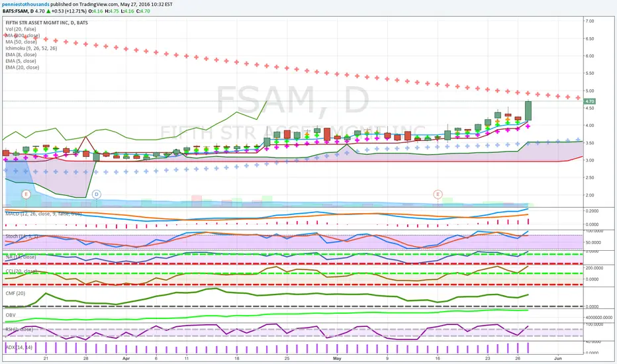Open the penniestothousands author profile link

[26, 5]
